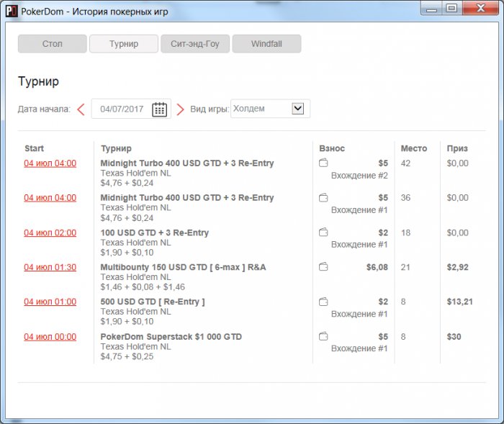Image resolution: width=504 pixels, height=424 pixels.
Task: Switch to the Турнир tab
Action: (x=124, y=44)
